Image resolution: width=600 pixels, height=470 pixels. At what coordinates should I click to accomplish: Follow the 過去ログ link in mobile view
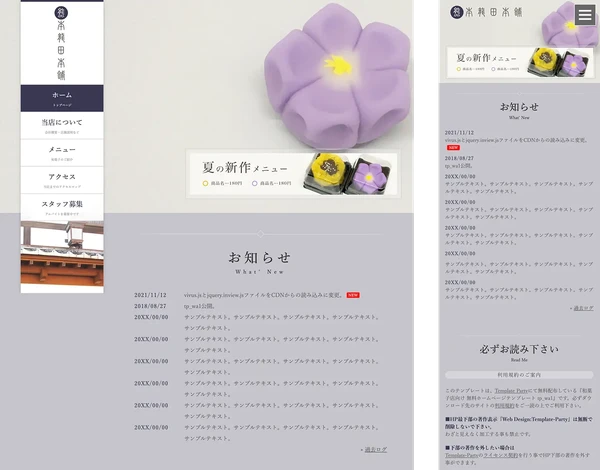(x=584, y=308)
